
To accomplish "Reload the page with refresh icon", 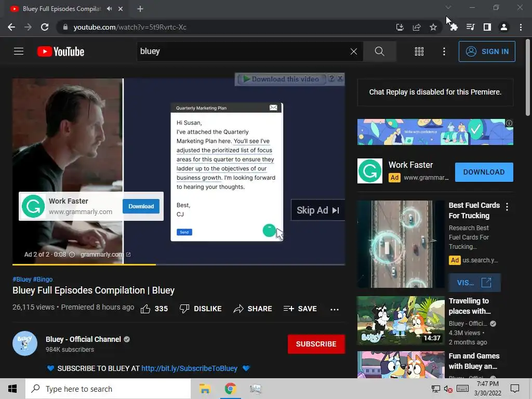I will pos(45,27).
